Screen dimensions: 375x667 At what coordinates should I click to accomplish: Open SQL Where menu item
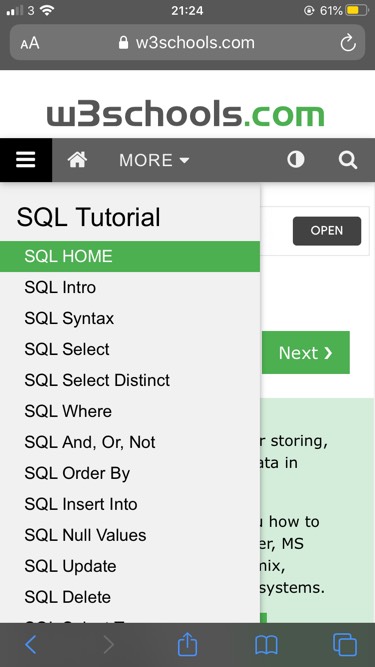(130, 411)
